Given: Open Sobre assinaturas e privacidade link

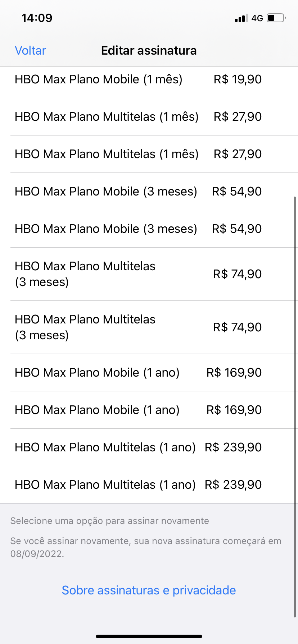Looking at the screenshot, I should 149,590.
